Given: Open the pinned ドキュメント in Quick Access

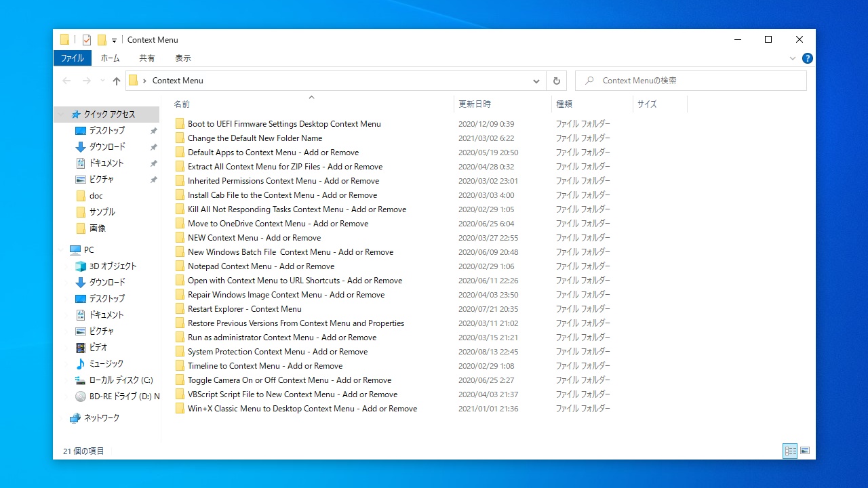Looking at the screenshot, I should coord(106,163).
